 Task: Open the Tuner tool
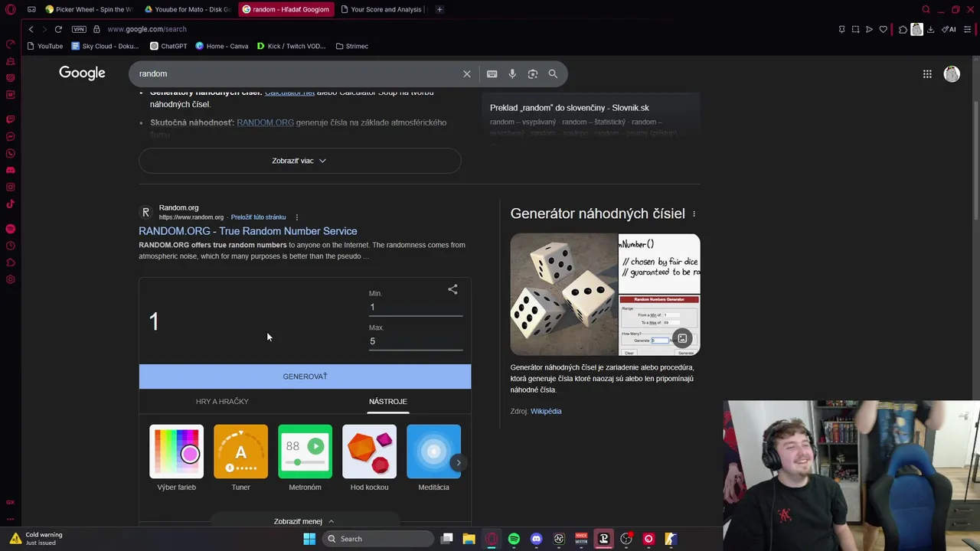[240, 458]
